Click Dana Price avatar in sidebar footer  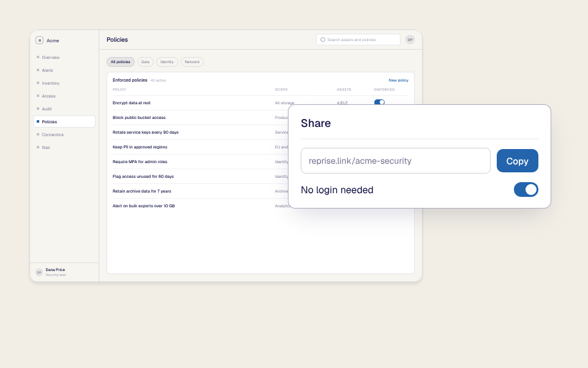39,272
